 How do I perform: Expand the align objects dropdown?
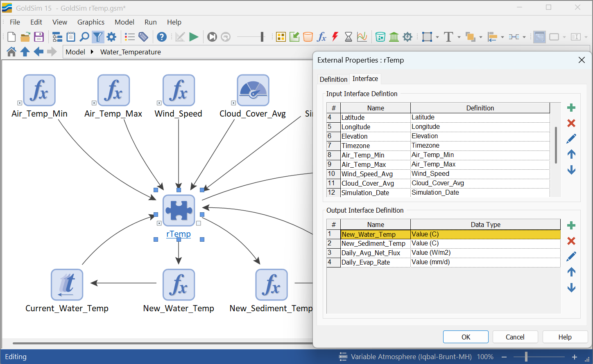pyautogui.click(x=502, y=37)
